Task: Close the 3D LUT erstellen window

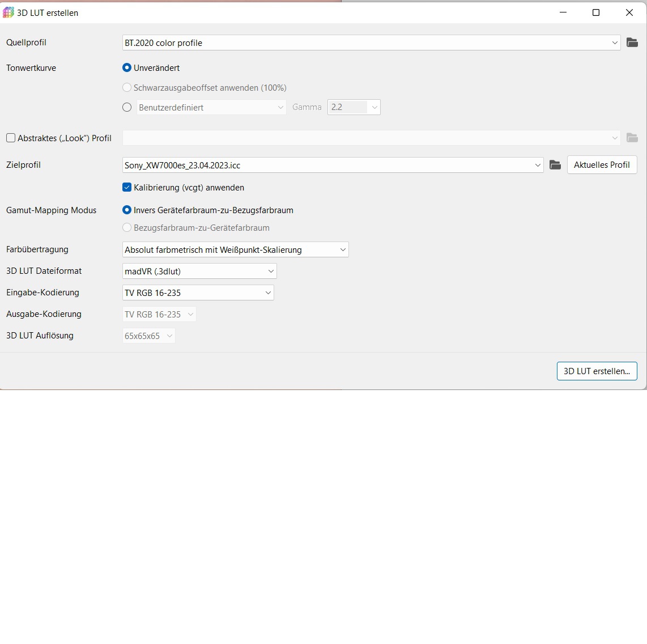Action: (629, 12)
